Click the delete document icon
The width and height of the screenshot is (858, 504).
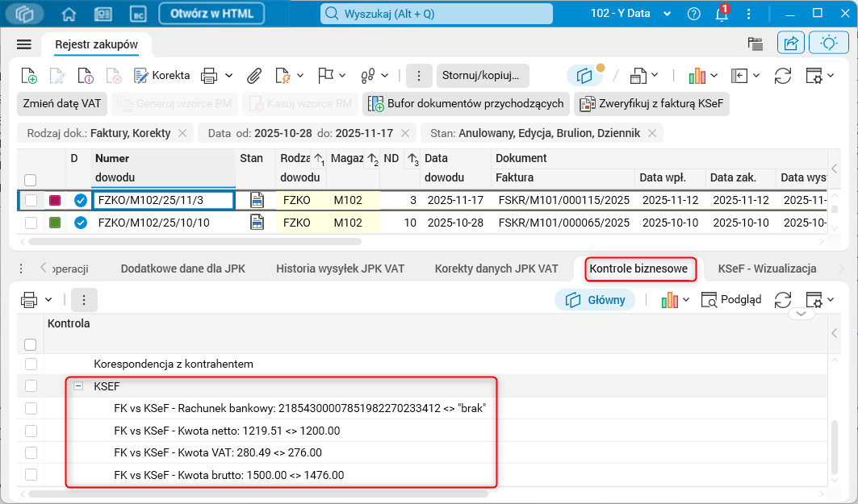[x=114, y=76]
